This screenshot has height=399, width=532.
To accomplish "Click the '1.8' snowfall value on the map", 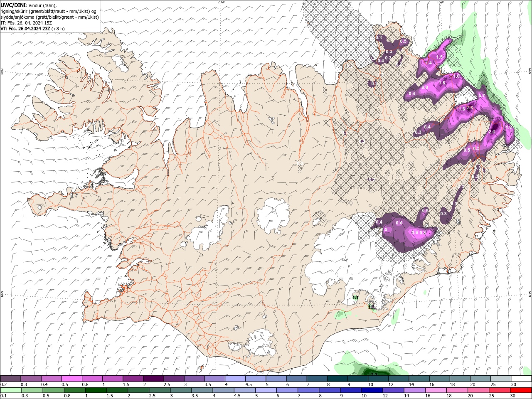I will [442, 83].
